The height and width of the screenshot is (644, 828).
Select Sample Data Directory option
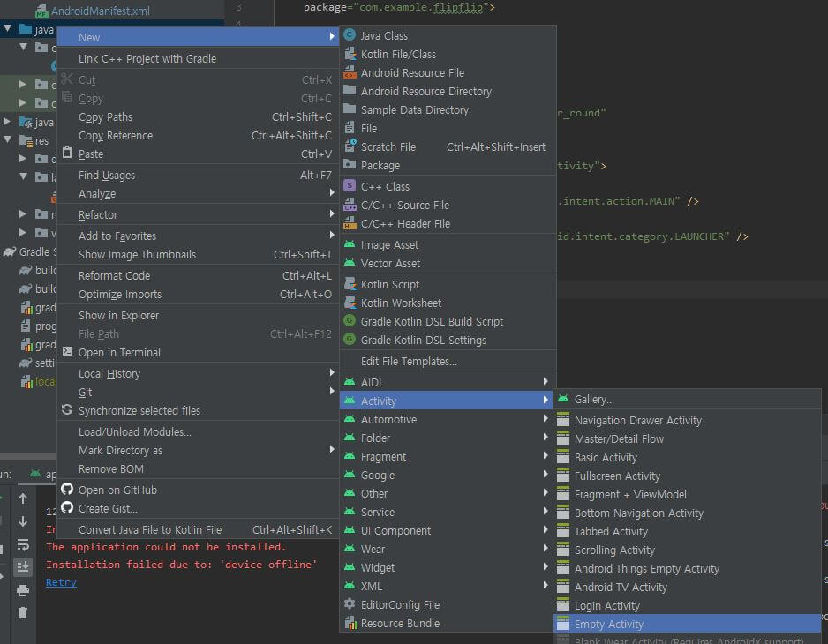tap(448, 109)
